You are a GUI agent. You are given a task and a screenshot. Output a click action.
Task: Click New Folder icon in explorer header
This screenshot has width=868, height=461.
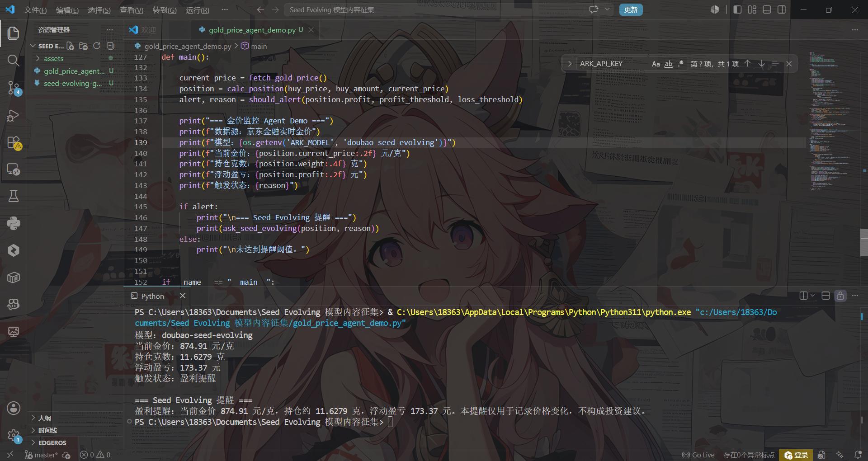83,46
